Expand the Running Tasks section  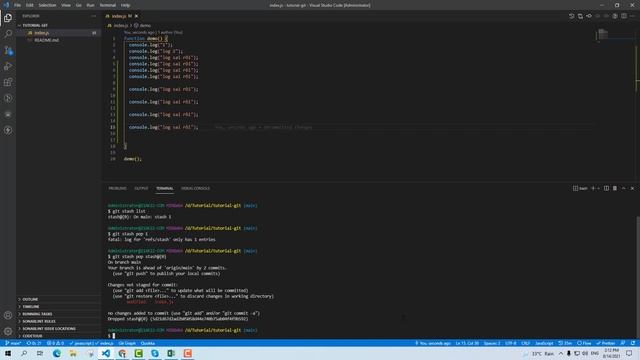(58, 314)
